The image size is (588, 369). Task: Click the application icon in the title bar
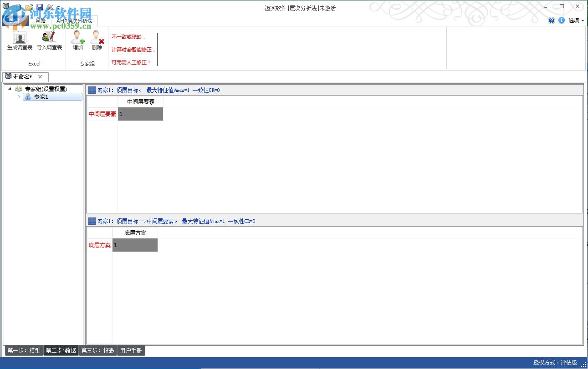pyautogui.click(x=6, y=7)
